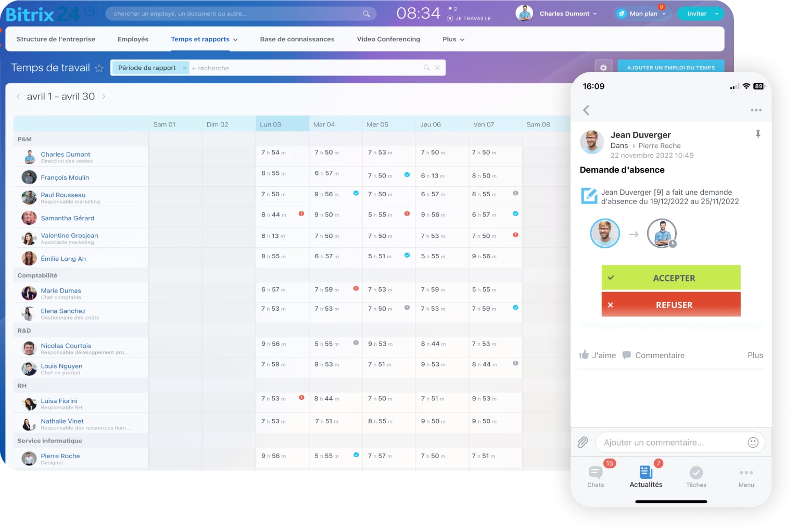Screen dimensions: 797x532
Task: Click the favorite star next to Temps de travail
Action: click(x=99, y=68)
